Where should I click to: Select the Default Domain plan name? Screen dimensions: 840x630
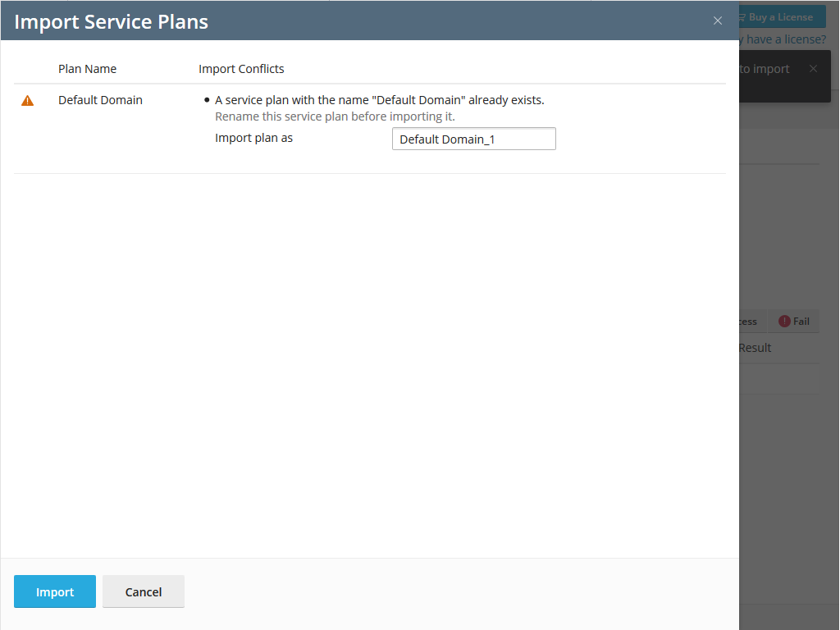[100, 100]
